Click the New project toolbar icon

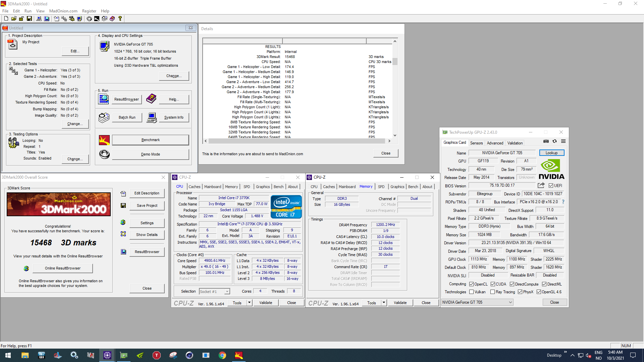tap(6, 19)
